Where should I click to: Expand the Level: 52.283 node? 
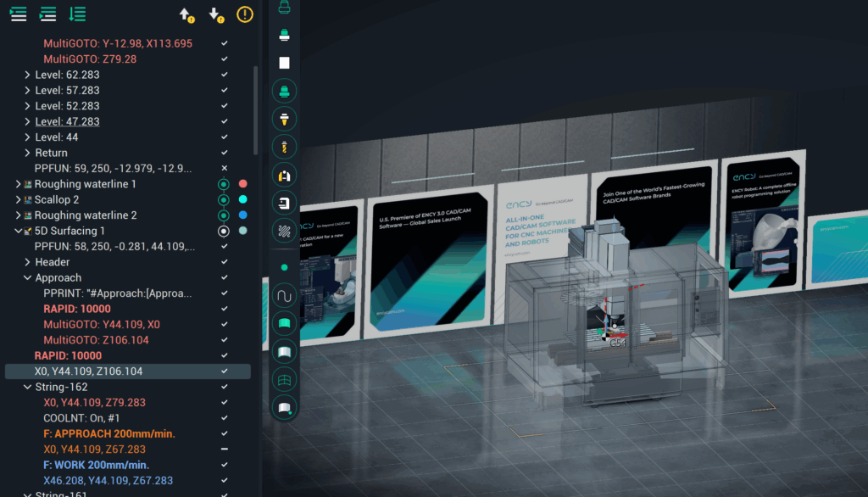coord(27,106)
